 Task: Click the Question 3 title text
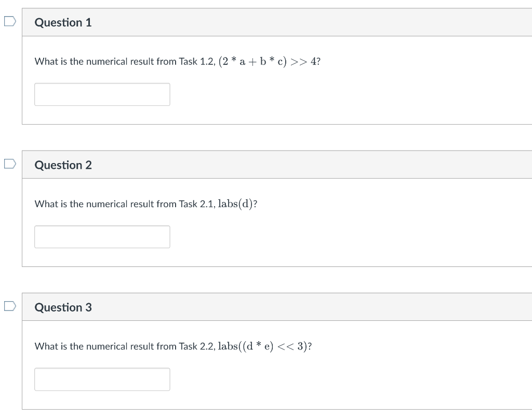point(63,307)
